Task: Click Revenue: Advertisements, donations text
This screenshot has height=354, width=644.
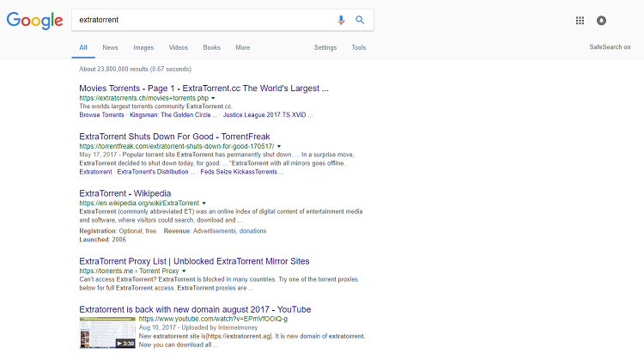Action: [x=215, y=231]
